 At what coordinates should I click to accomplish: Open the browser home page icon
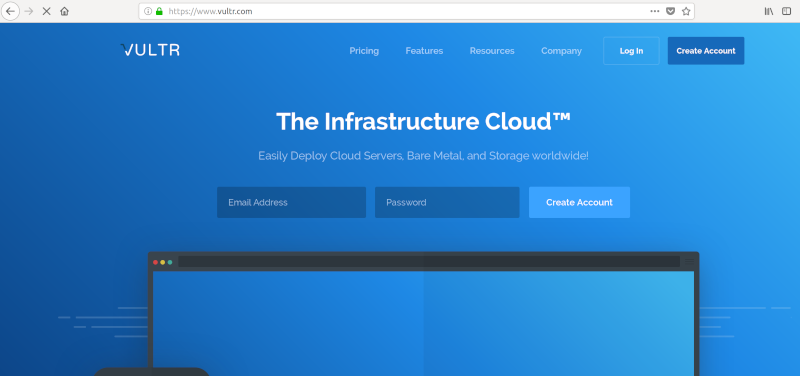(64, 11)
